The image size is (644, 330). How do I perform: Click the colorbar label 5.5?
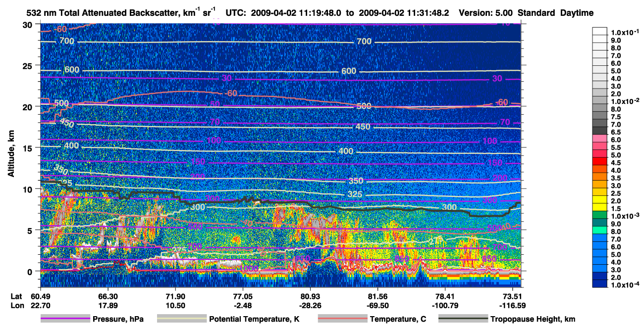click(x=616, y=147)
